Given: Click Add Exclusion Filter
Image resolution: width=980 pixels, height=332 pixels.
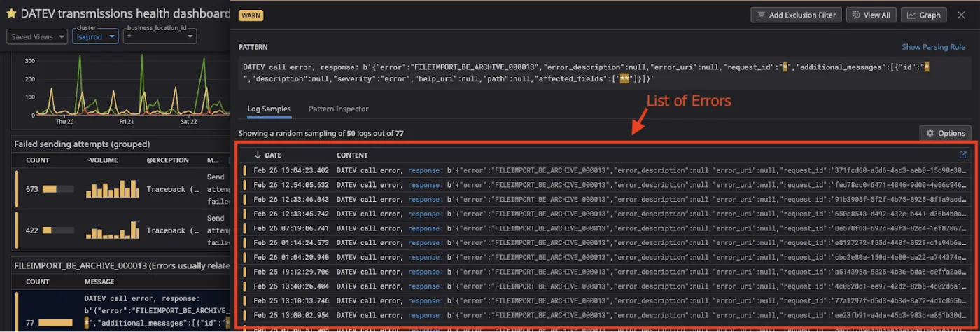Looking at the screenshot, I should click(796, 15).
